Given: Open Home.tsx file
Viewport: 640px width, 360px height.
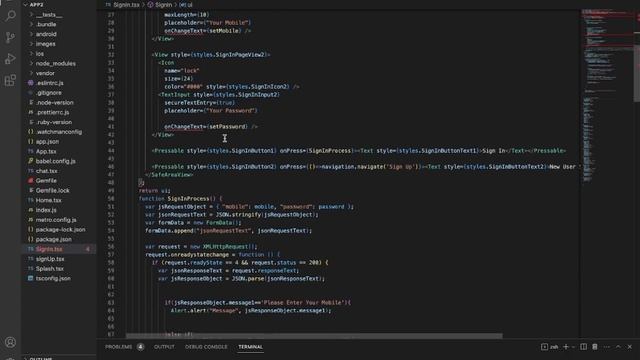Looking at the screenshot, I should (x=49, y=200).
